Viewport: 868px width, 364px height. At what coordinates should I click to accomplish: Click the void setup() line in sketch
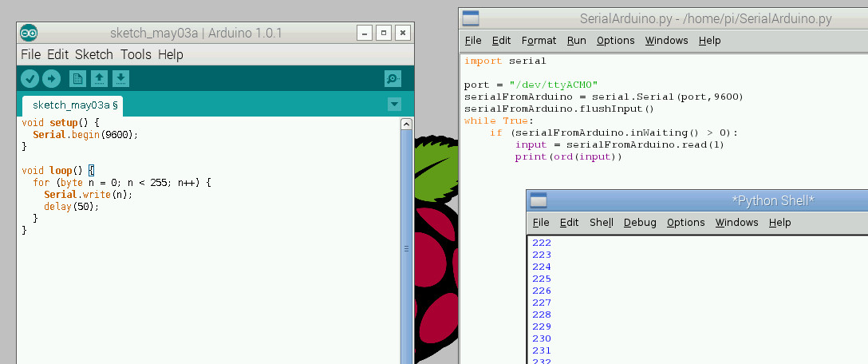(61, 122)
